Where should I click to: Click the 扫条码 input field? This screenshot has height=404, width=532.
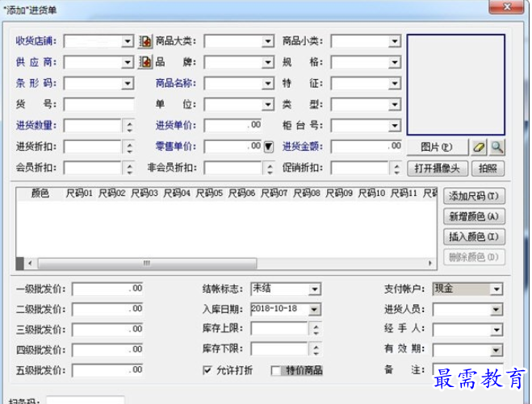pyautogui.click(x=86, y=400)
